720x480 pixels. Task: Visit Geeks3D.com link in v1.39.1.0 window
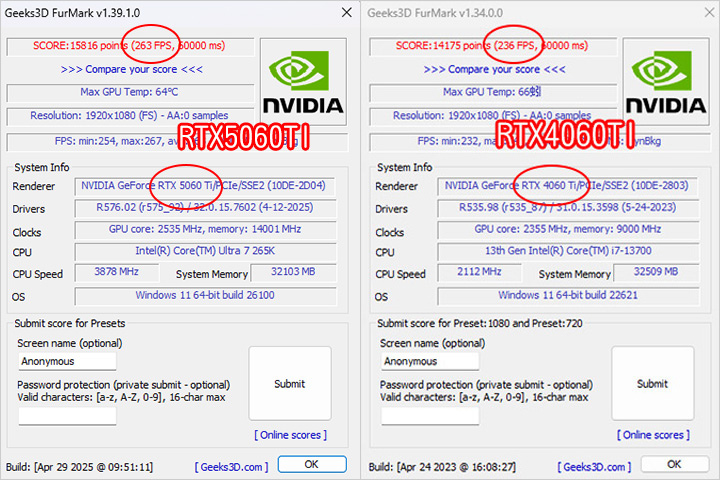(x=231, y=467)
